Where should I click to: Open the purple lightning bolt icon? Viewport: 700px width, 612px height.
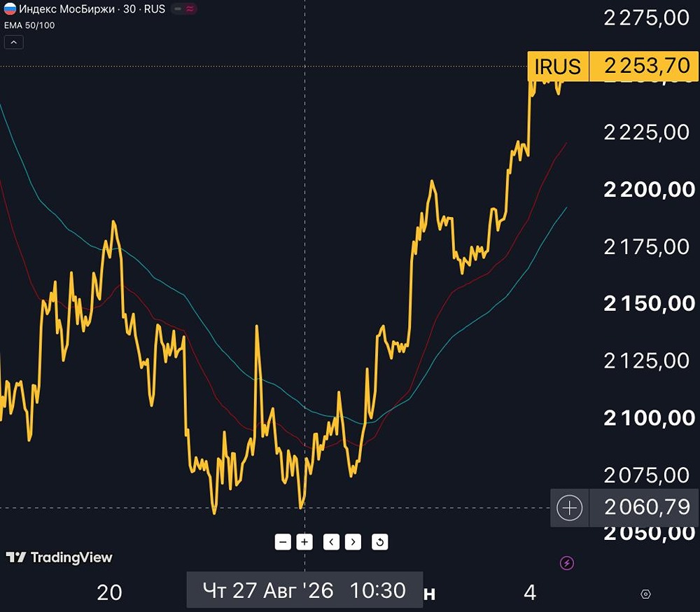click(567, 563)
